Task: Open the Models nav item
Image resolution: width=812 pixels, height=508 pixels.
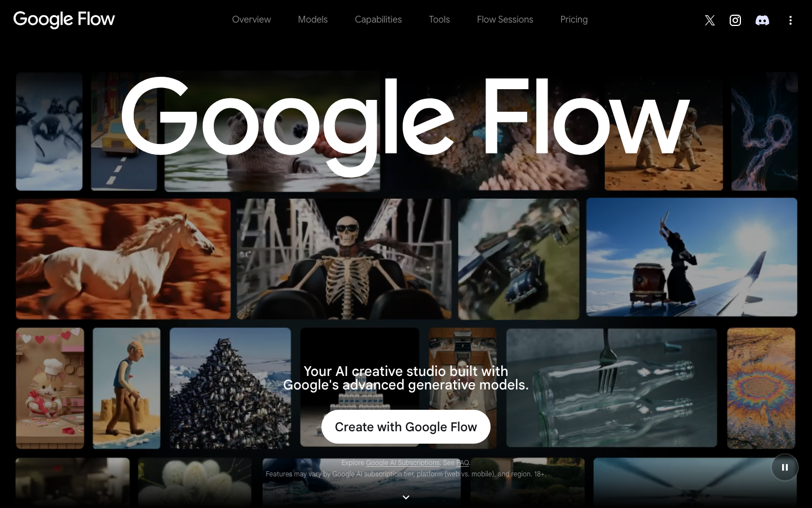Action: [x=313, y=19]
